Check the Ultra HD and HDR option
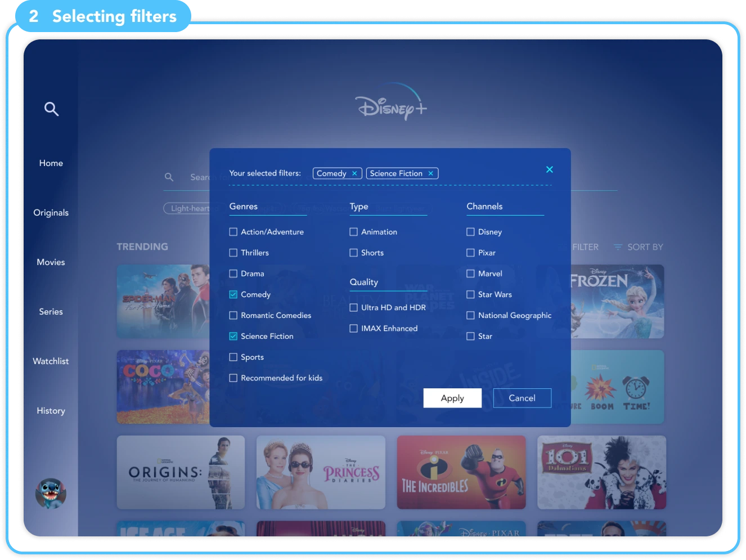This screenshot has height=560, width=746. [x=354, y=307]
